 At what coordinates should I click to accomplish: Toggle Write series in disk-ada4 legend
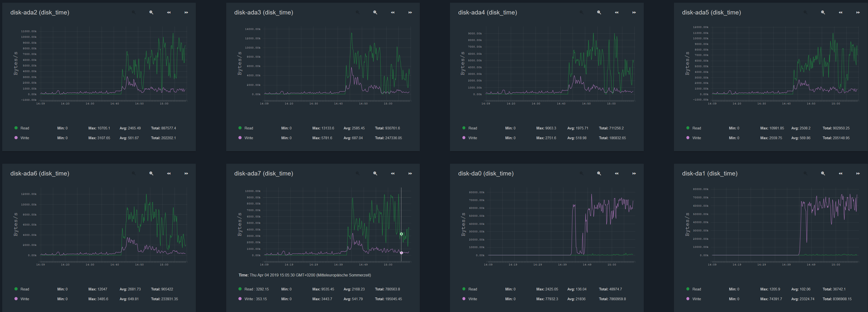click(472, 138)
